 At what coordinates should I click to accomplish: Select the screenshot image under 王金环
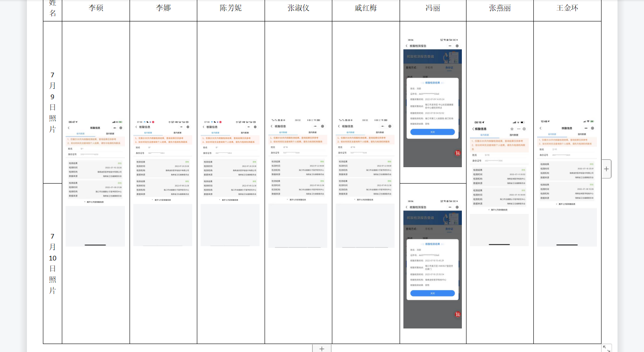pos(567,183)
